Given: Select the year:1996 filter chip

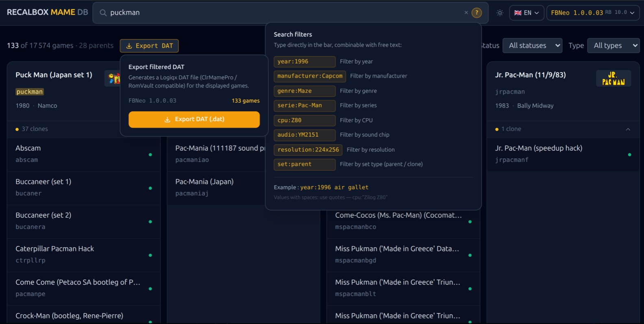Looking at the screenshot, I should (304, 61).
